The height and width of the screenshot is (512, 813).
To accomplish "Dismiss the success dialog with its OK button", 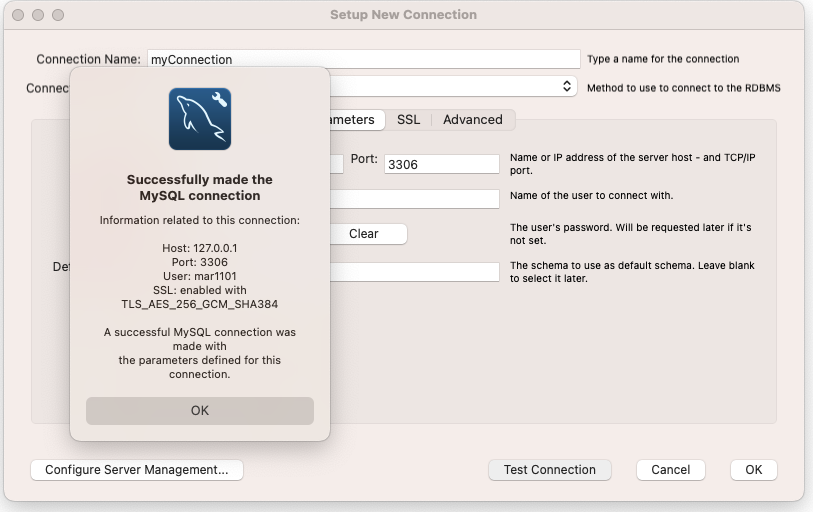I will [x=200, y=410].
